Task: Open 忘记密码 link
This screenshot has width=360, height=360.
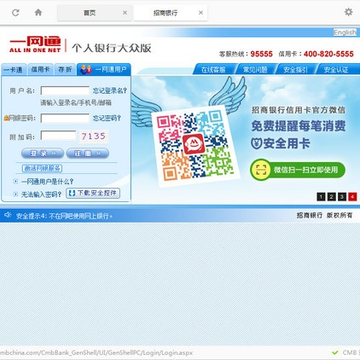Action: [107, 118]
